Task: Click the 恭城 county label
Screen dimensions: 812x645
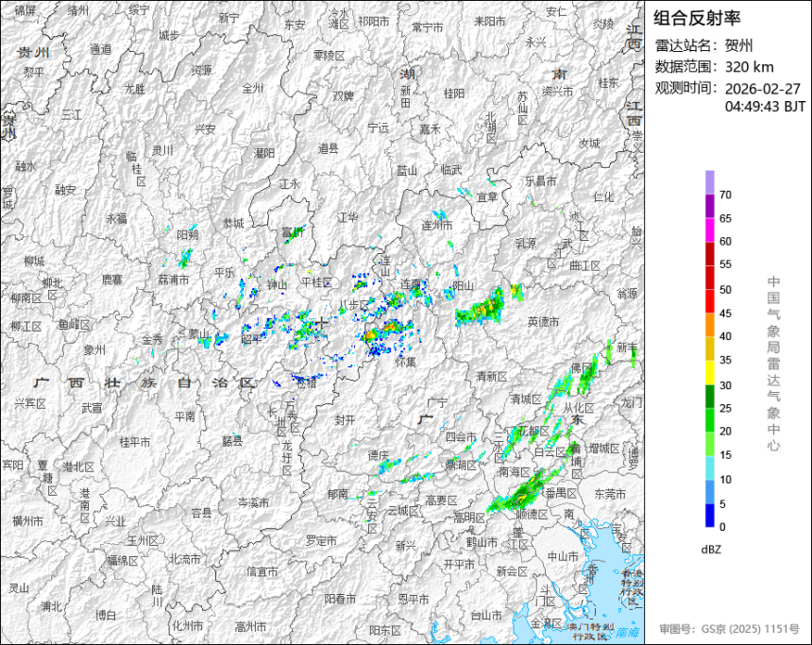Action: 233,224
